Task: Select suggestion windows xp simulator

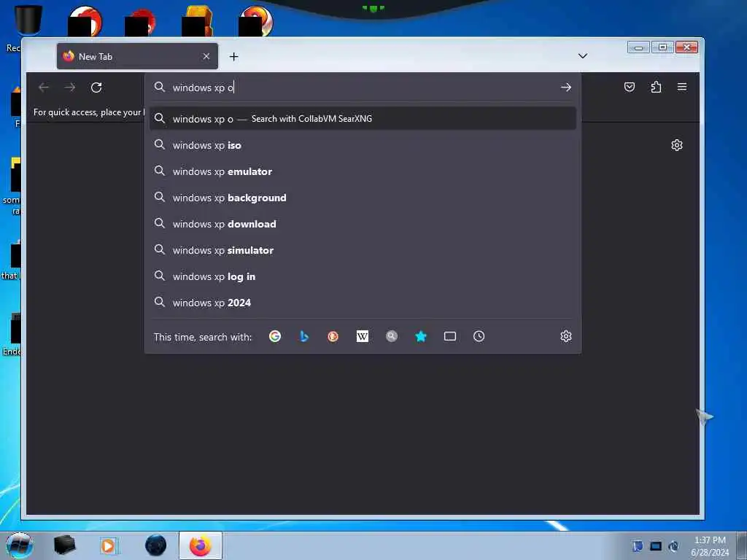Action: click(x=363, y=250)
